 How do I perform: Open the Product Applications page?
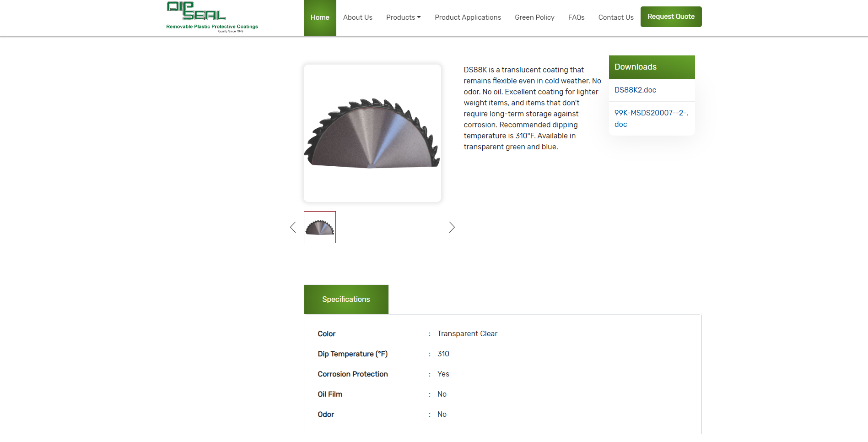point(468,17)
